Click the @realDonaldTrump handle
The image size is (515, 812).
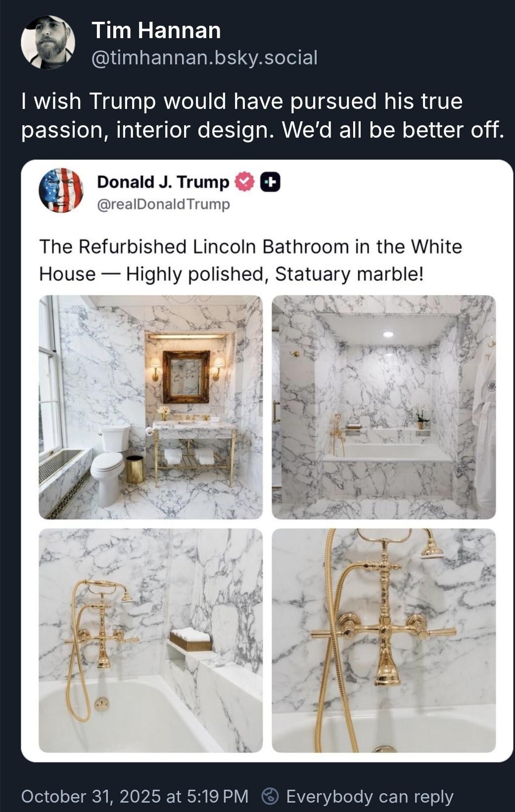pyautogui.click(x=163, y=204)
